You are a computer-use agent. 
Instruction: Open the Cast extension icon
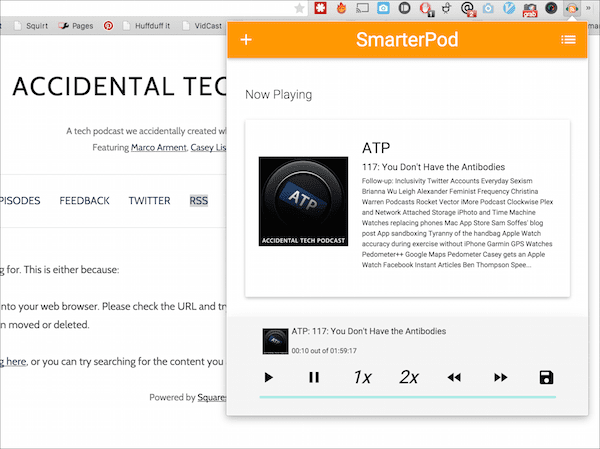click(362, 8)
